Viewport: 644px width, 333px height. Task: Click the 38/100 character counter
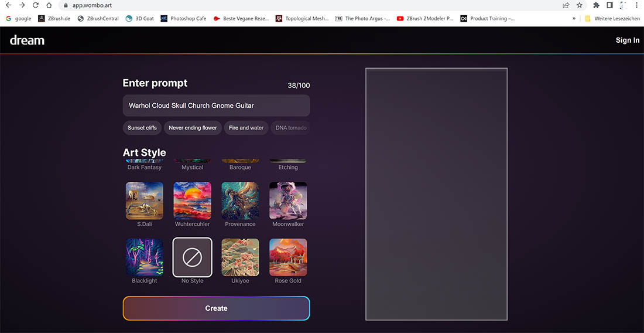(299, 86)
